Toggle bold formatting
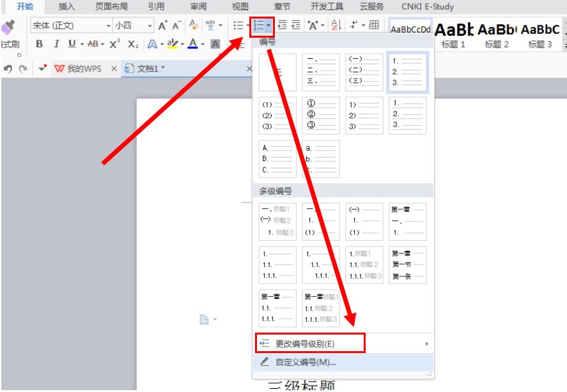This screenshot has height=392, width=567. 40,43
